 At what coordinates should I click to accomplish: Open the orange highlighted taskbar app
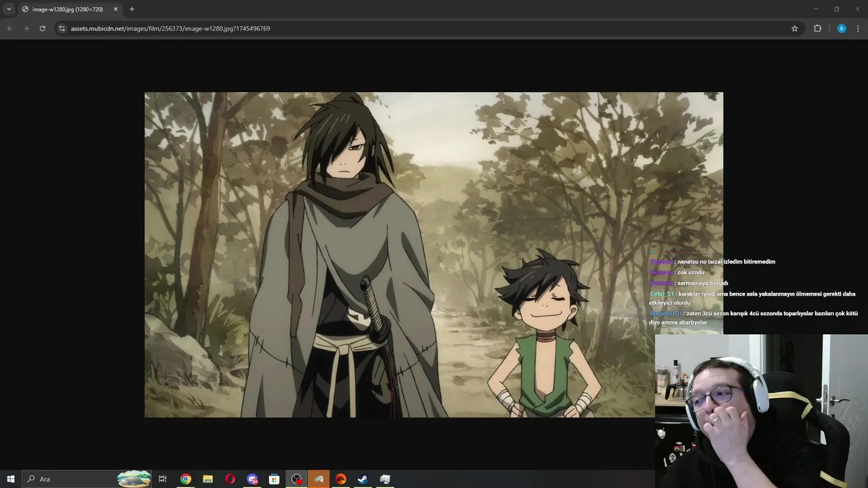[x=319, y=479]
